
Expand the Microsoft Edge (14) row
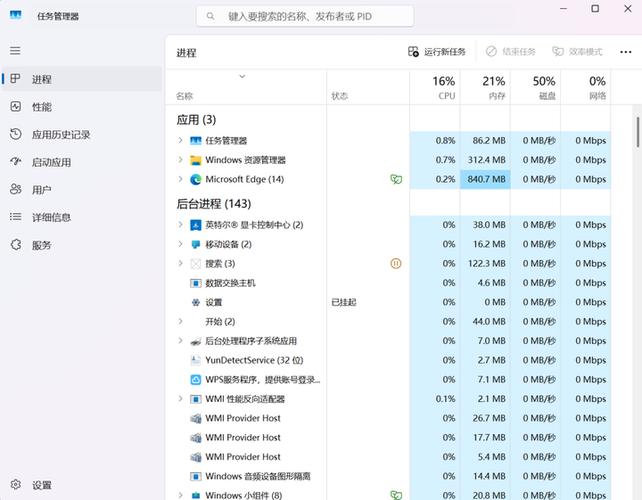point(180,179)
